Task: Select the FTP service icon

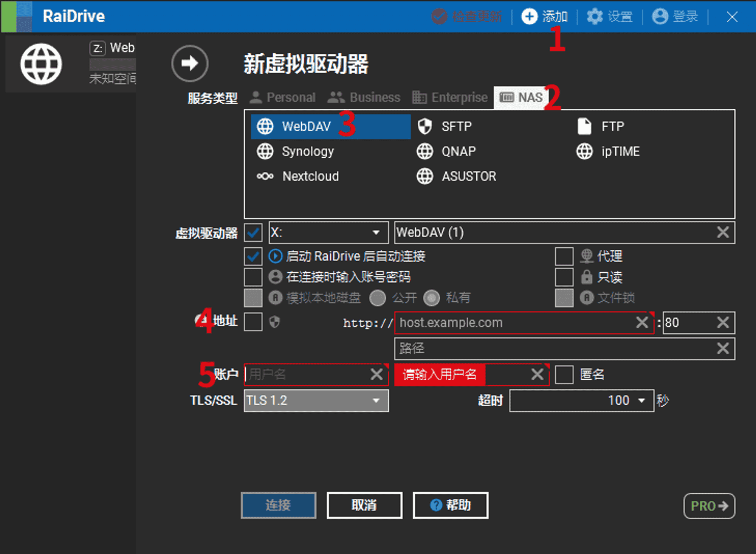Action: coord(584,126)
